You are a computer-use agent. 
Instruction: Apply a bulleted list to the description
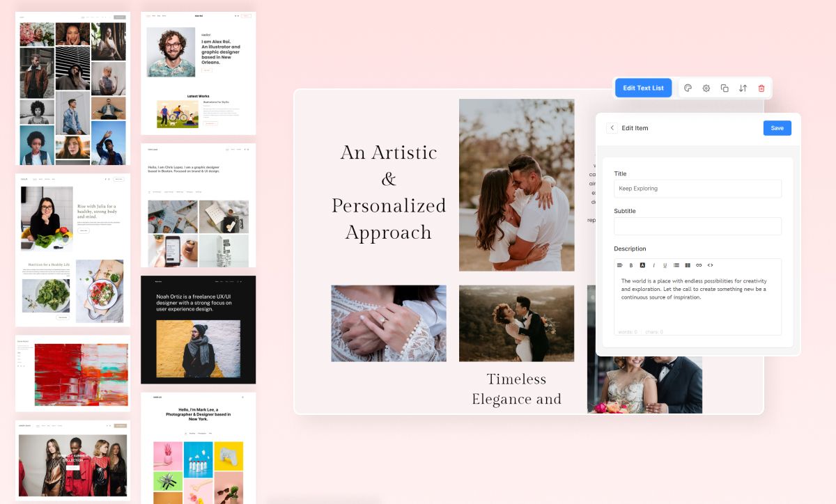(x=676, y=265)
